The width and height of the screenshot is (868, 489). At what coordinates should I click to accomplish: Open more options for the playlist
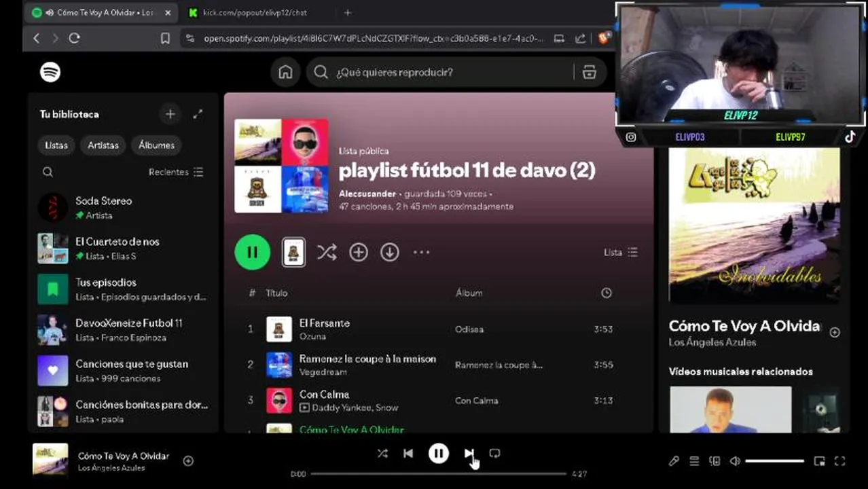coord(422,253)
